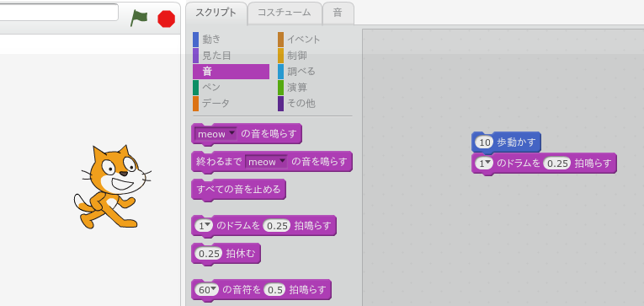Click the 10 field in 歩動かす script block
The width and height of the screenshot is (644, 306).
click(x=484, y=142)
